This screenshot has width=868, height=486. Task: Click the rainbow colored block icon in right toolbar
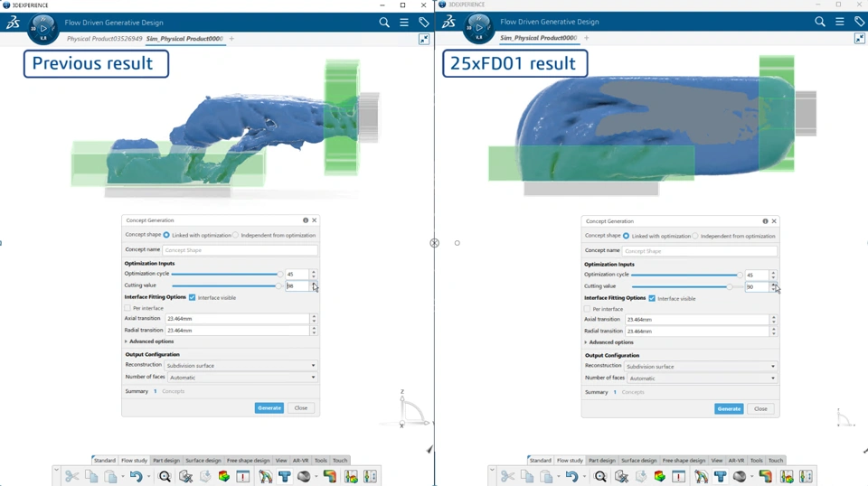click(659, 476)
